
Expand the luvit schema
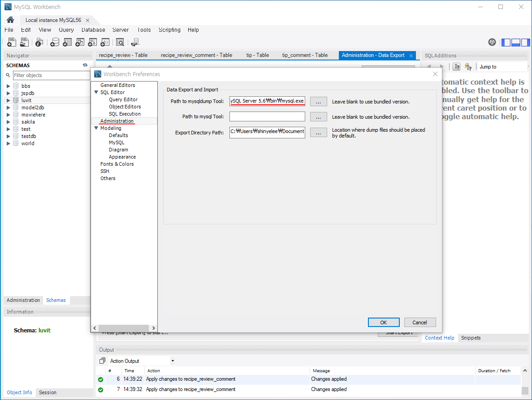8,100
